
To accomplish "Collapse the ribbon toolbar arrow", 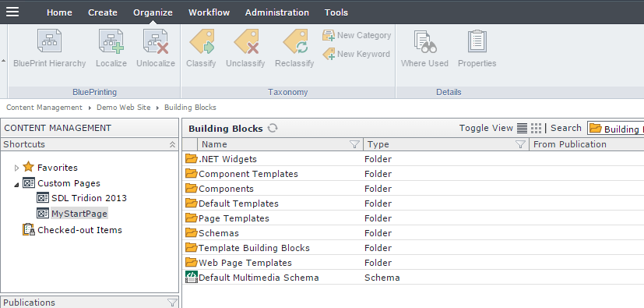I will click(4, 61).
